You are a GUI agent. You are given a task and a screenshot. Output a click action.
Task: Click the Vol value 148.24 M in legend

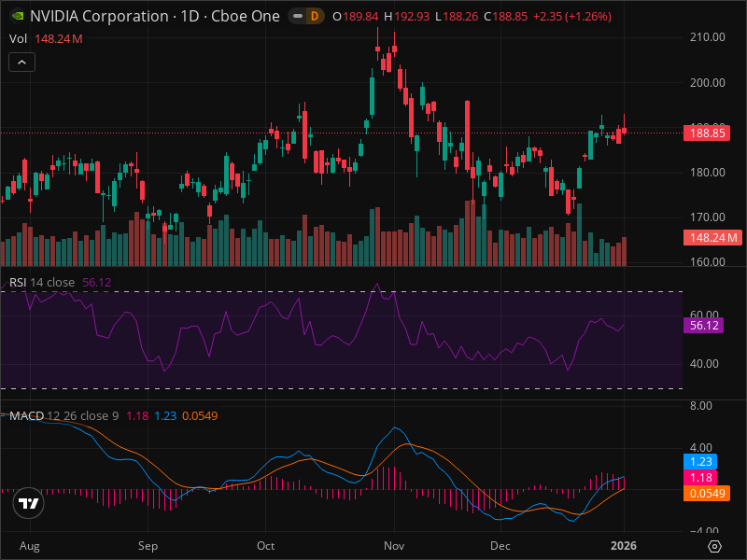[x=59, y=38]
